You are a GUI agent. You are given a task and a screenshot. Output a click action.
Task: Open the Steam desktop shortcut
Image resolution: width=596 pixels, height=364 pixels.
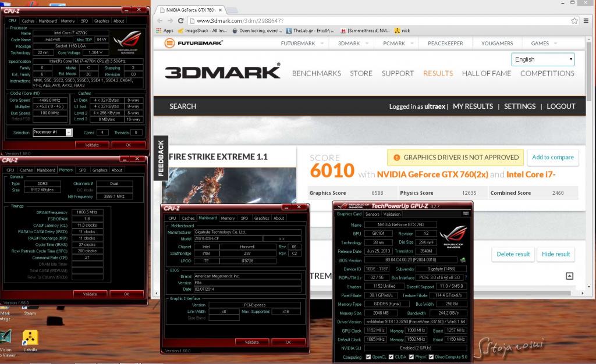(x=30, y=309)
